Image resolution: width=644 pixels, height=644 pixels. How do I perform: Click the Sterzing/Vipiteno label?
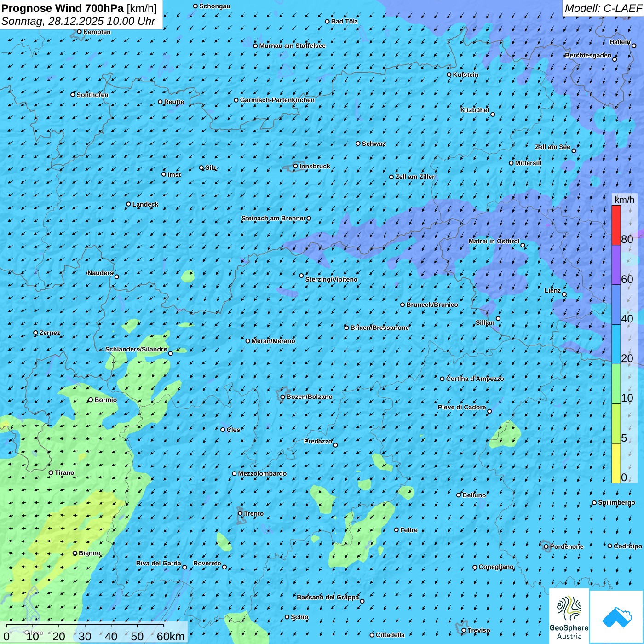331,279
